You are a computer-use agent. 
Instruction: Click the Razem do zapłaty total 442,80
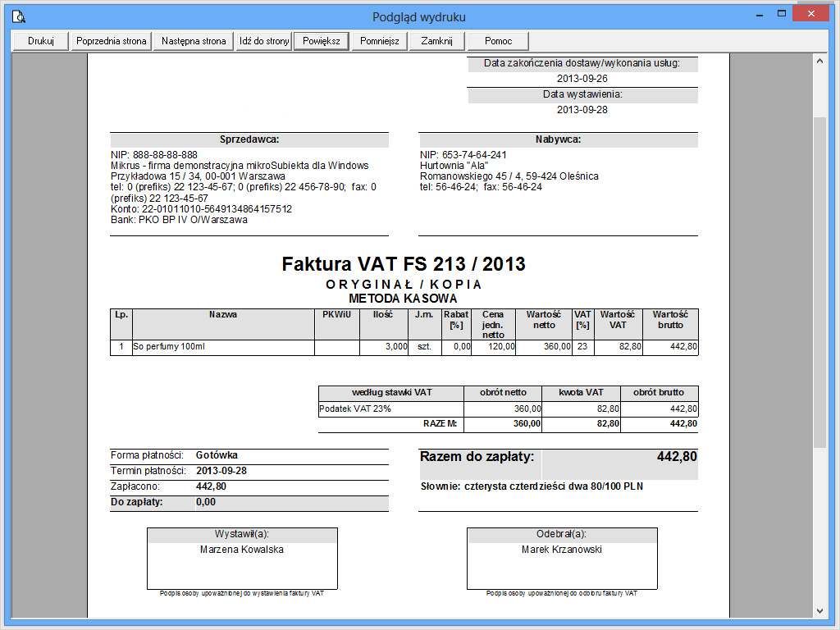tap(677, 456)
